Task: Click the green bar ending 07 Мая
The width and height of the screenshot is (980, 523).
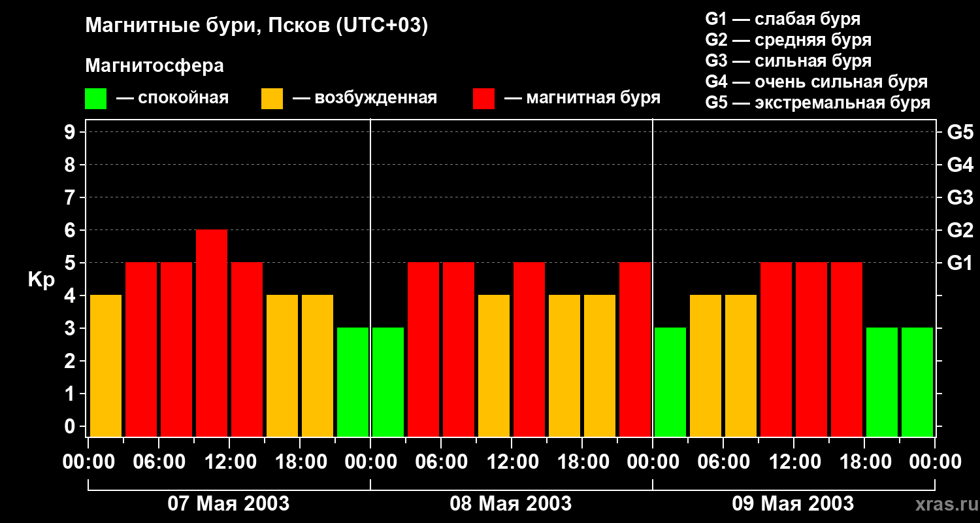Action: [x=353, y=382]
